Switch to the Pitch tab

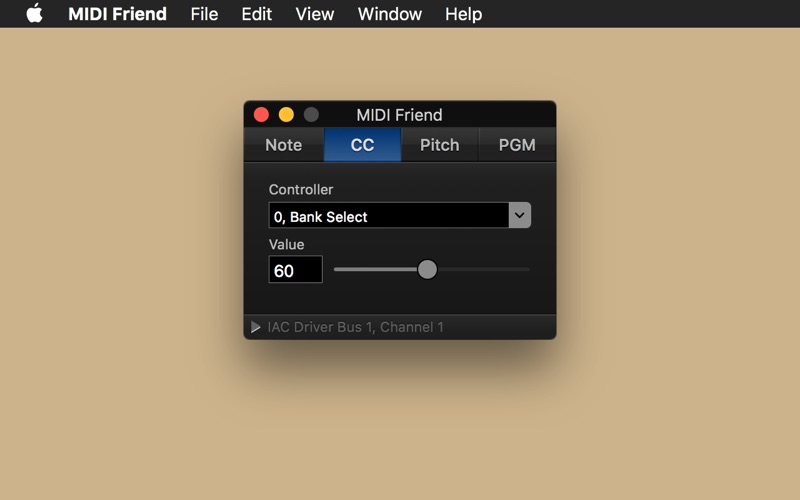(439, 145)
